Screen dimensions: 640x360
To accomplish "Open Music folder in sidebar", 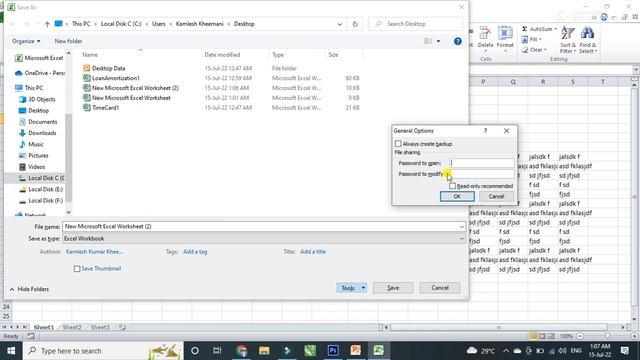I will pos(36,144).
